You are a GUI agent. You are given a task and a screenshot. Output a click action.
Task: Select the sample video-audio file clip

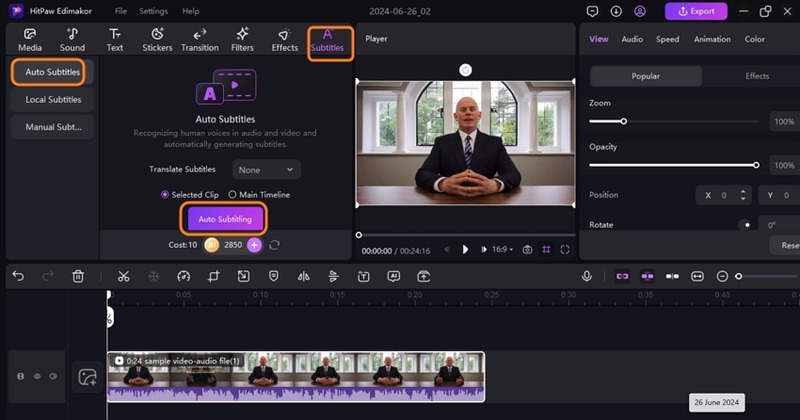(x=296, y=377)
